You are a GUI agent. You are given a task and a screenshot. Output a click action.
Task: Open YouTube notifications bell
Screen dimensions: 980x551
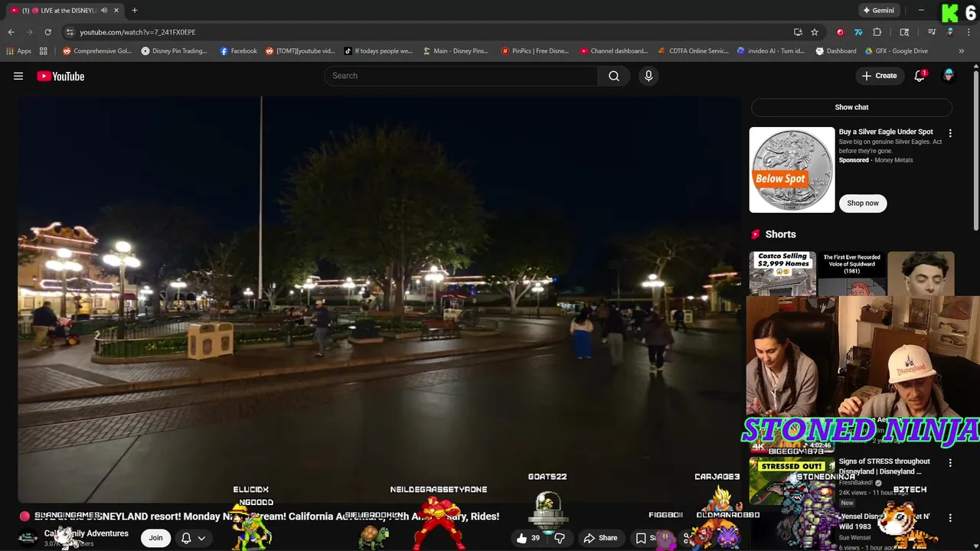(x=920, y=76)
